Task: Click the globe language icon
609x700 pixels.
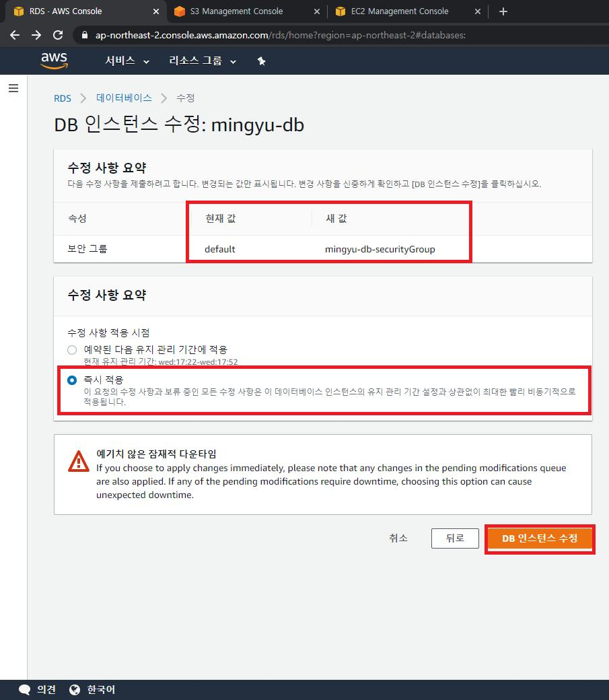Action: [x=75, y=690]
